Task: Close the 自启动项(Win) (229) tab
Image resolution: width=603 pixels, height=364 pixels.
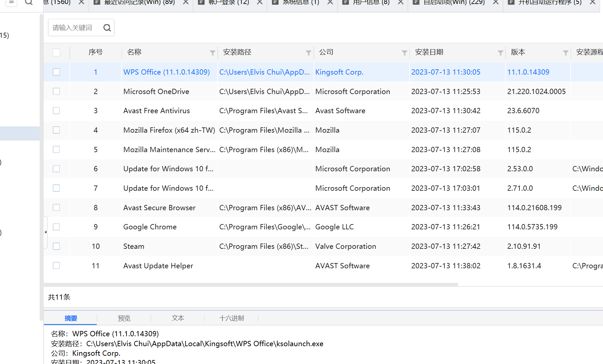Action: tap(496, 2)
